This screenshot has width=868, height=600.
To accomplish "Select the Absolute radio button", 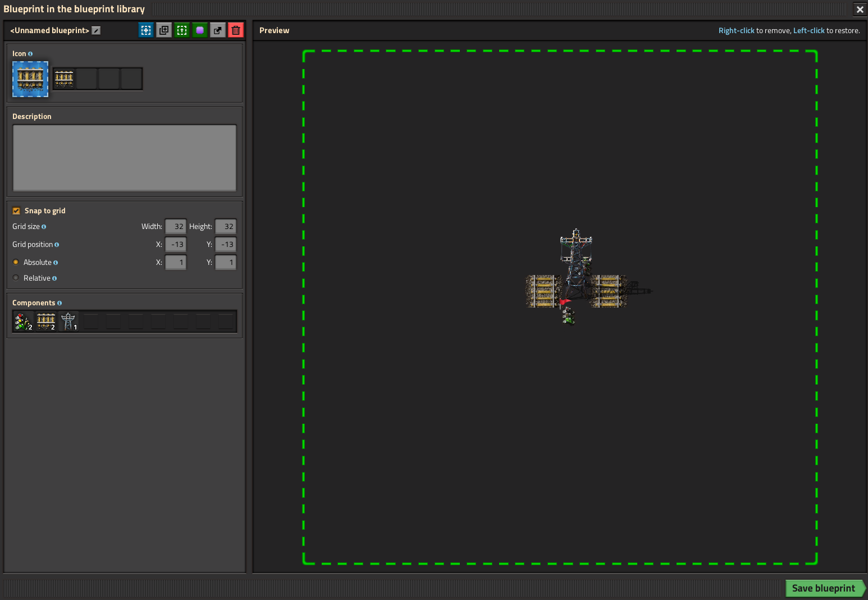I will pyautogui.click(x=16, y=262).
